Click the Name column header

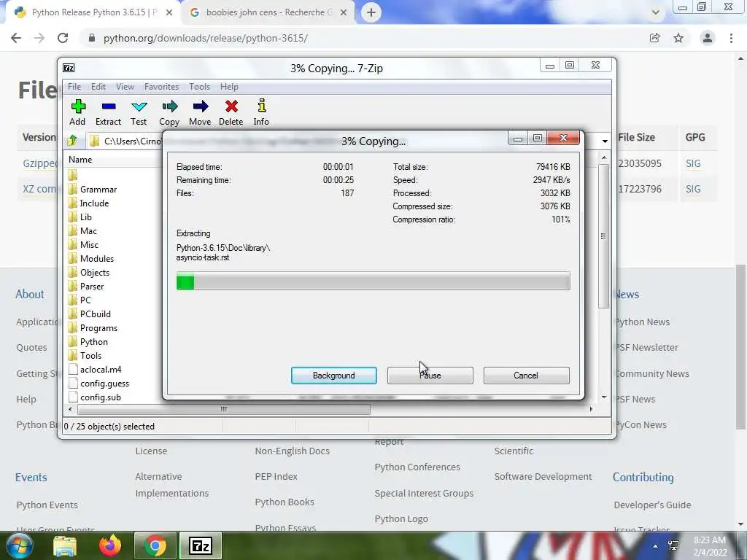(x=80, y=160)
